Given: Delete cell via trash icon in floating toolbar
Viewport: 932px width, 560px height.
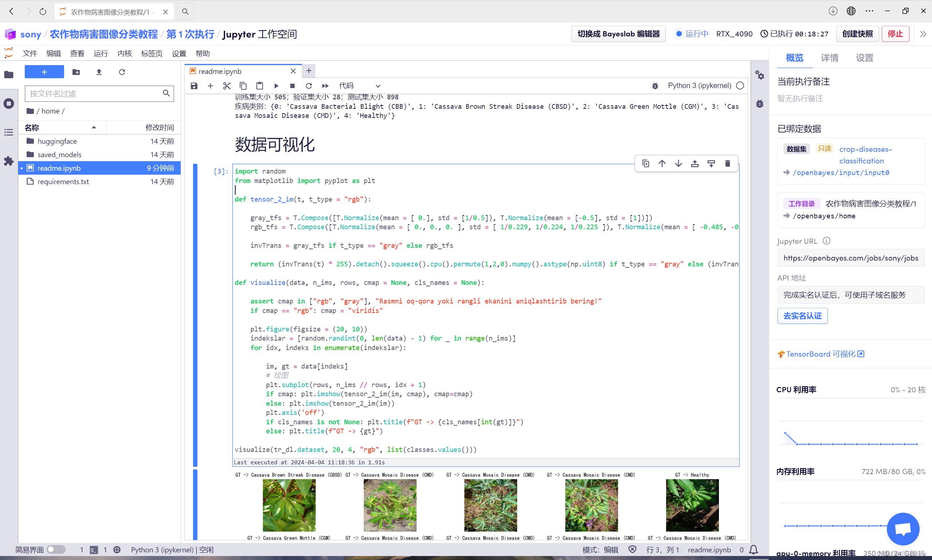Looking at the screenshot, I should (x=728, y=163).
